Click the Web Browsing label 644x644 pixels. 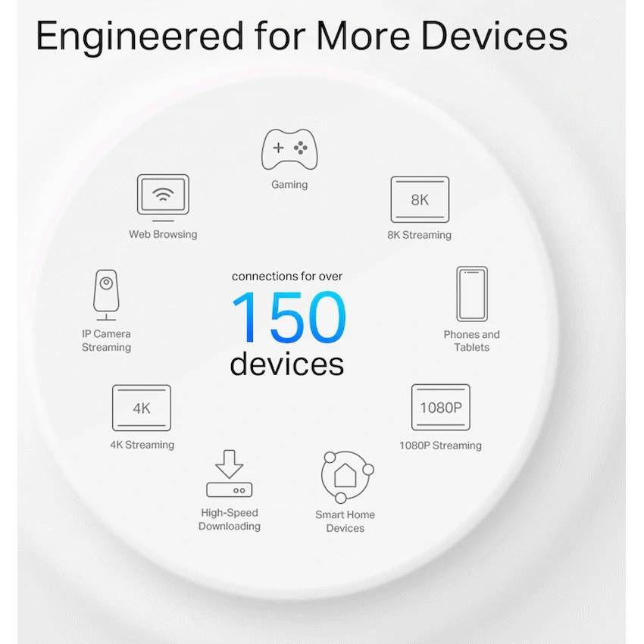[x=163, y=234]
